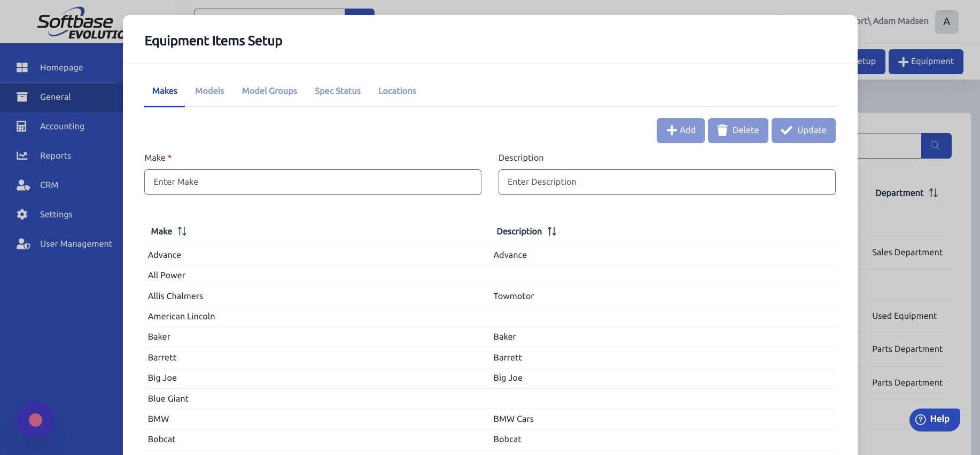Select the All Power make row

(x=490, y=276)
